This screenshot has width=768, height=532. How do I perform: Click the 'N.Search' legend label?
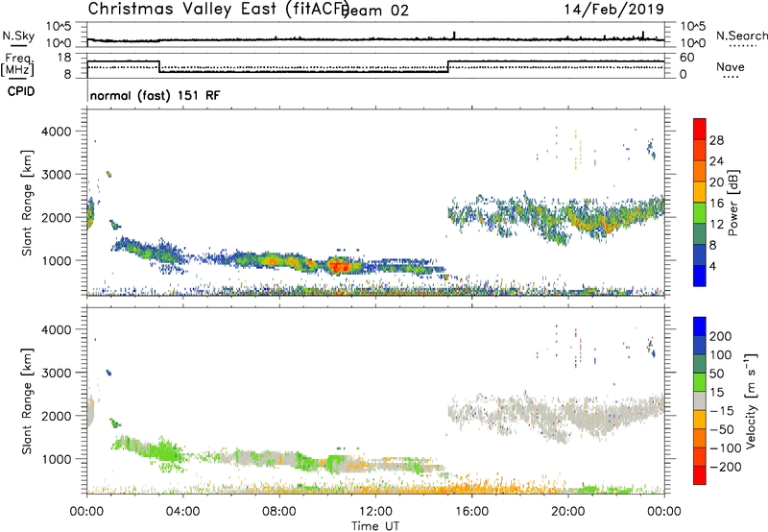coord(741,36)
